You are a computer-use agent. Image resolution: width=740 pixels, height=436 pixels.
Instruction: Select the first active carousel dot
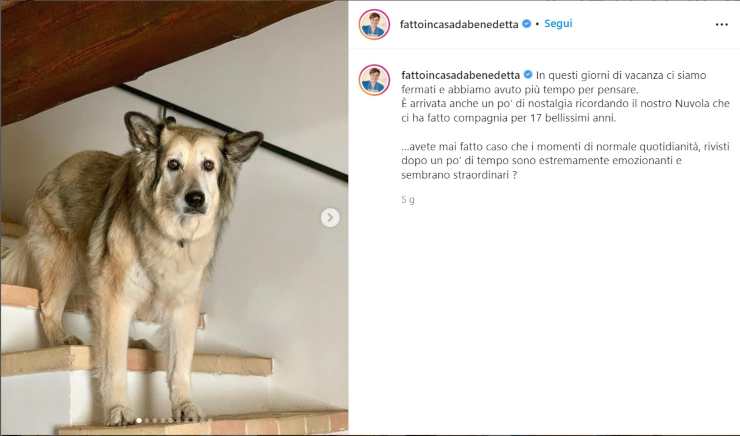point(139,420)
